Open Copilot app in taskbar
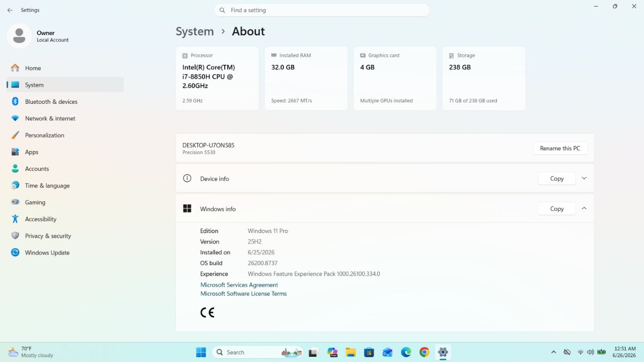Viewport: 644px width, 362px height. (332, 352)
